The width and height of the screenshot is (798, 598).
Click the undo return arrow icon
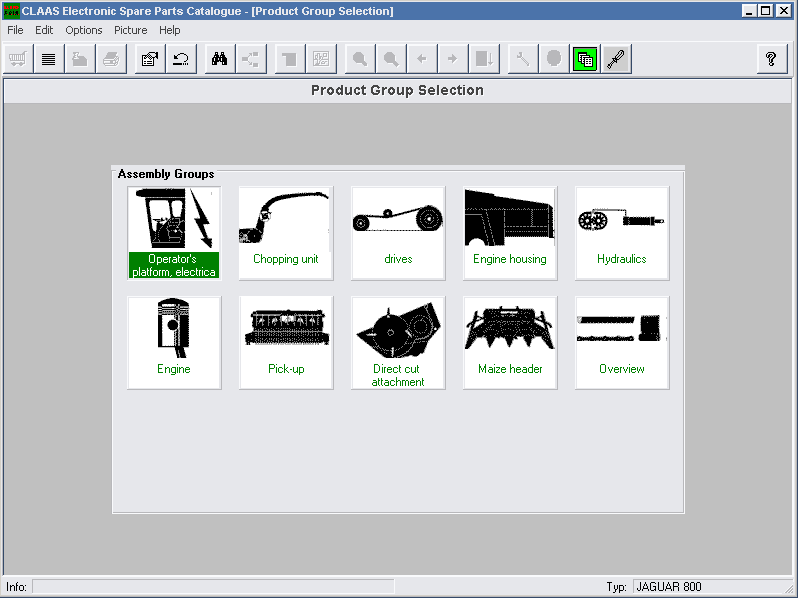click(x=181, y=59)
